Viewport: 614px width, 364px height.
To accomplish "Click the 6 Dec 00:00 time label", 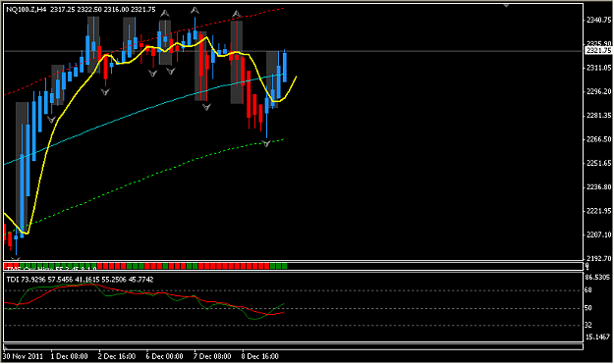I will pyautogui.click(x=164, y=356).
